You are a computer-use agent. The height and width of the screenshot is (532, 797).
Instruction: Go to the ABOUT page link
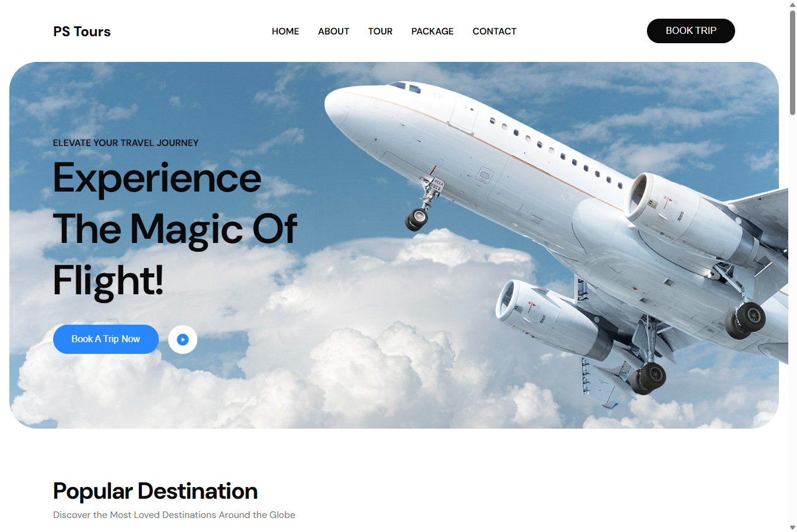(x=333, y=32)
